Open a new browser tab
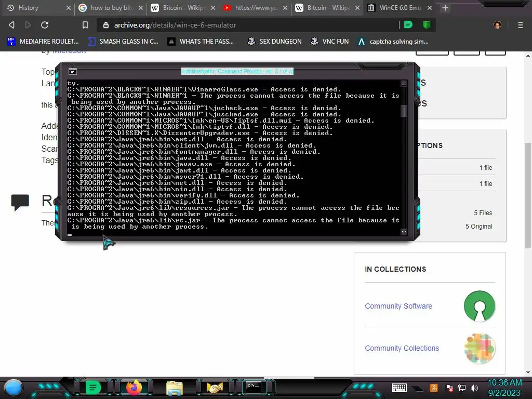 (445, 7)
